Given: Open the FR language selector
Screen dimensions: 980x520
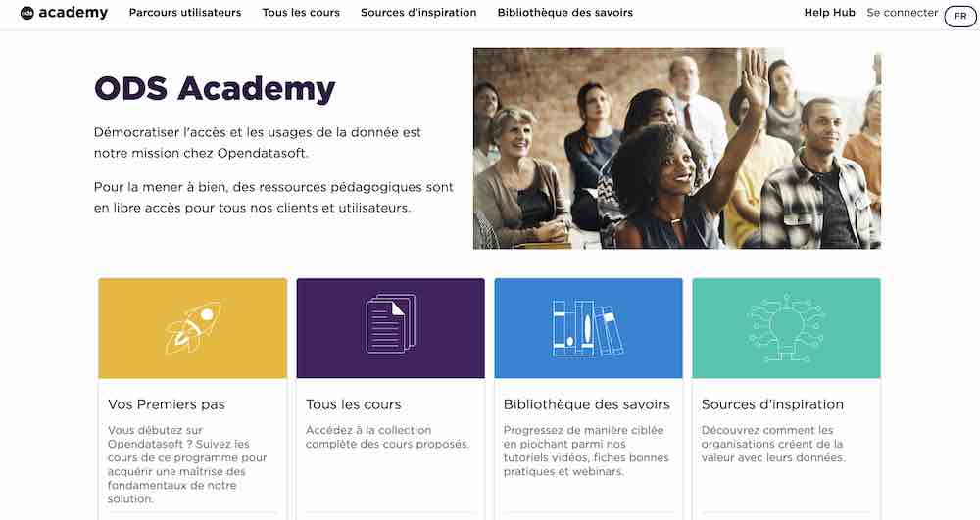Looking at the screenshot, I should point(959,16).
